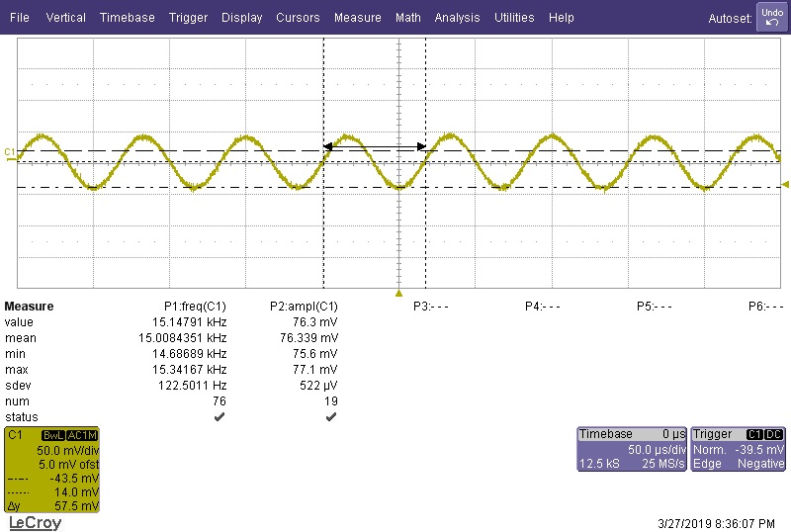Open the Trigger descriptor box
The width and height of the screenshot is (791, 532).
click(x=738, y=449)
